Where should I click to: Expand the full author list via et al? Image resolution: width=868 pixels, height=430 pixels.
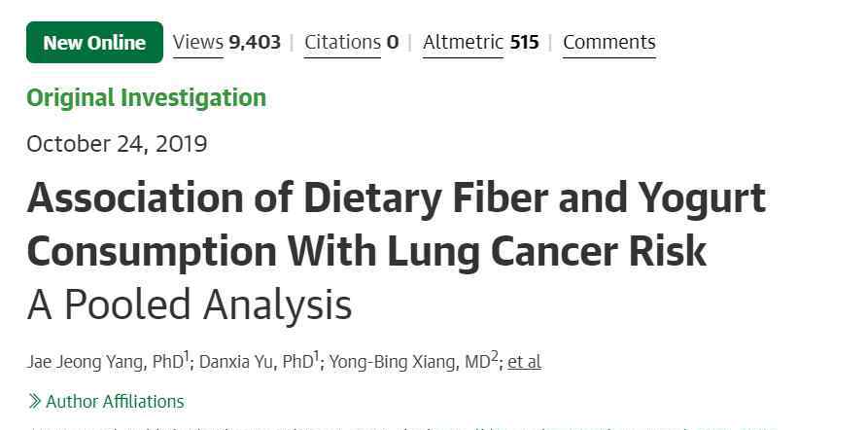[x=524, y=363]
